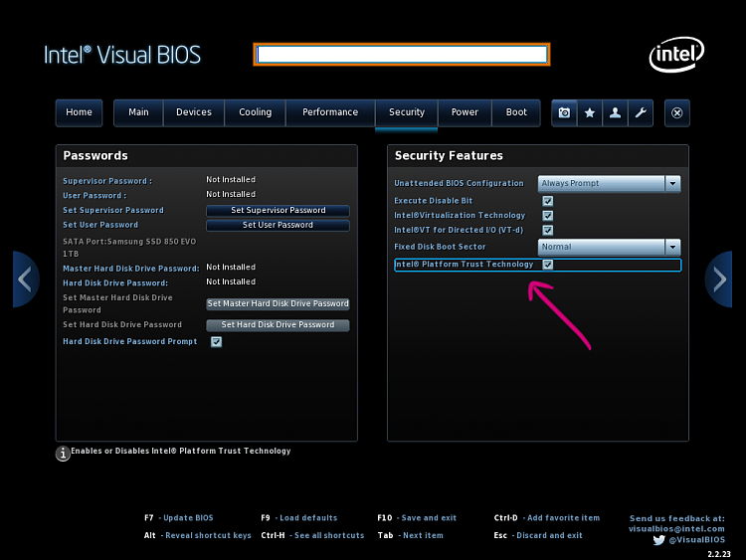Screen dimensions: 746x560
Task: Open the Home tab
Action: pos(79,112)
